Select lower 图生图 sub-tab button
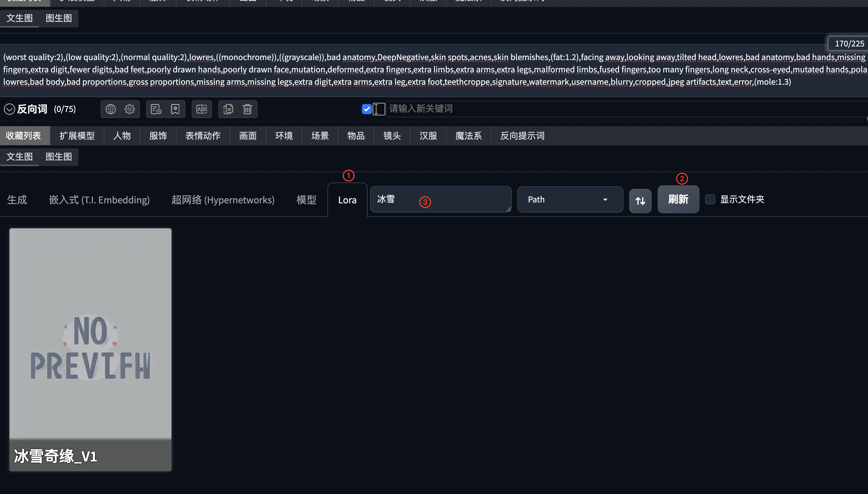 [x=59, y=157]
